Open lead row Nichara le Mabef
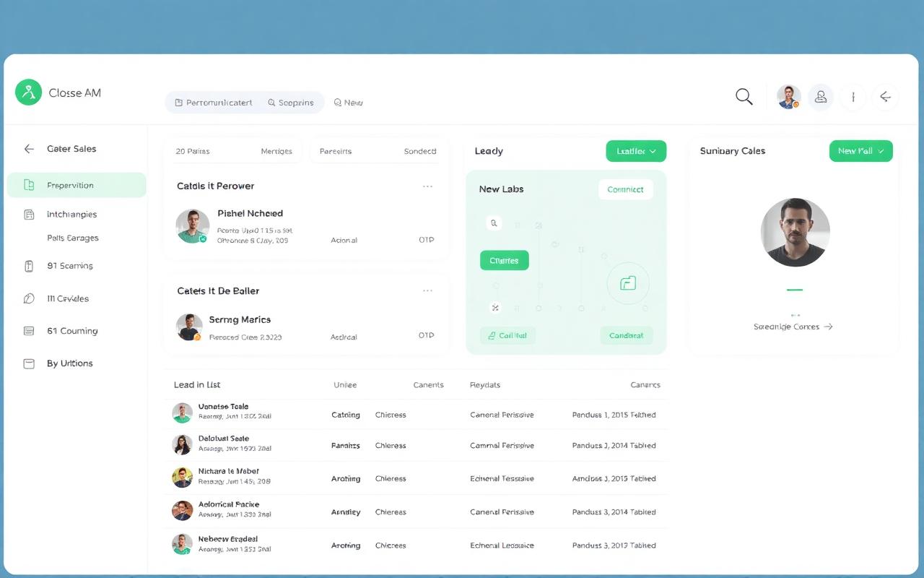This screenshot has width=924, height=578. pos(417,478)
